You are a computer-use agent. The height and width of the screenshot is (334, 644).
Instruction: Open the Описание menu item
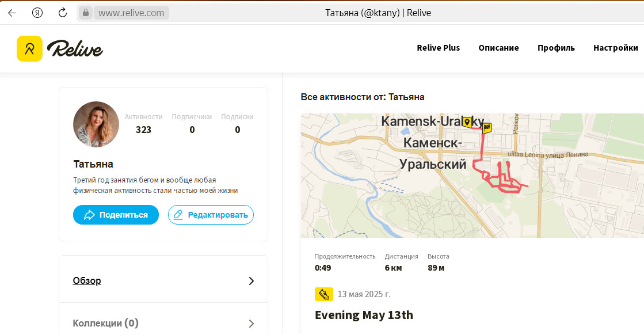click(498, 48)
